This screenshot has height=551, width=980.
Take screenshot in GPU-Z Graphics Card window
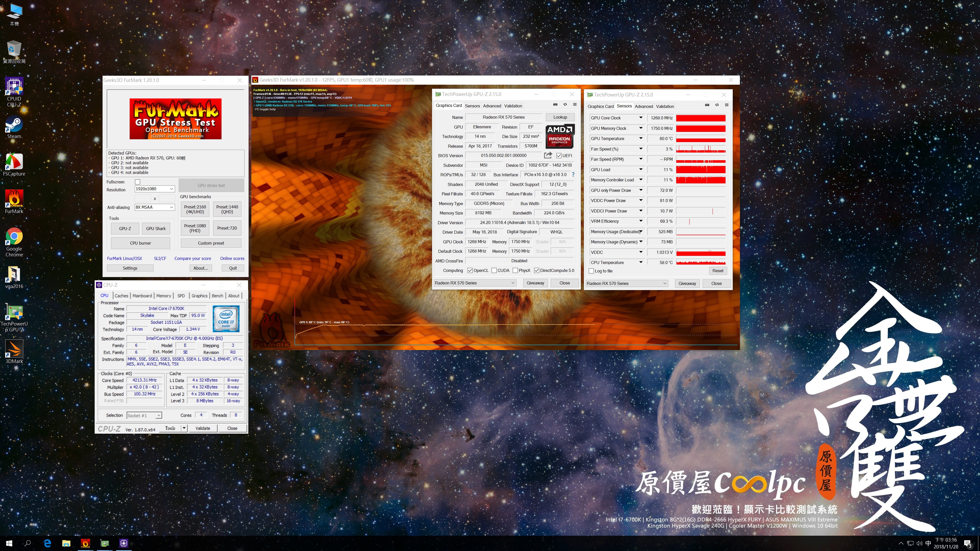point(555,105)
